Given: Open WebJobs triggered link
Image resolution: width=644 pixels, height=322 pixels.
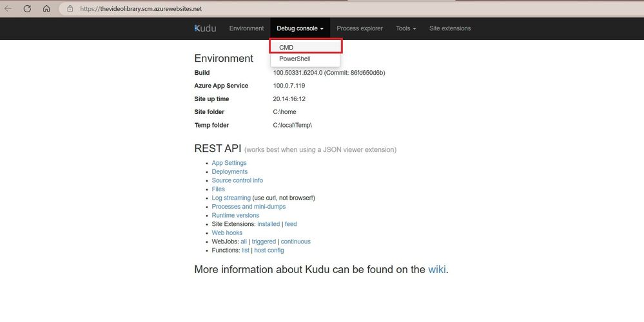Looking at the screenshot, I should tap(264, 241).
